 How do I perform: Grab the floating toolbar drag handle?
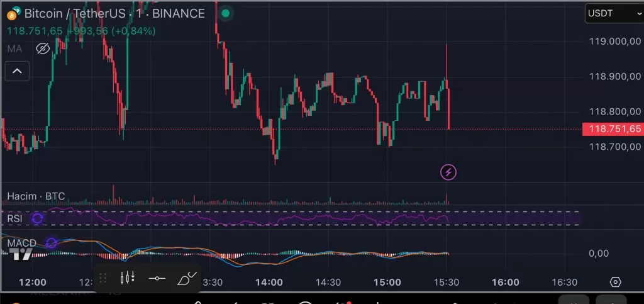pos(103,278)
